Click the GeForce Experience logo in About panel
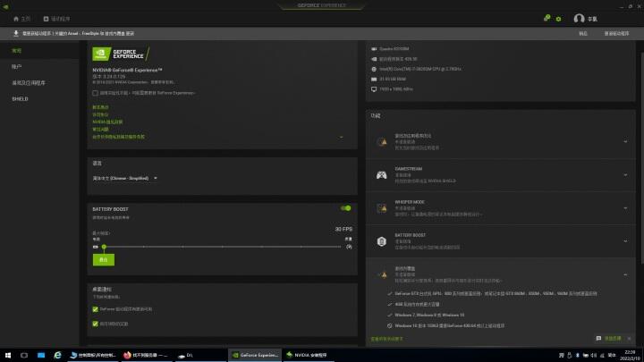Screen dimensions: 644x362 point(121,54)
